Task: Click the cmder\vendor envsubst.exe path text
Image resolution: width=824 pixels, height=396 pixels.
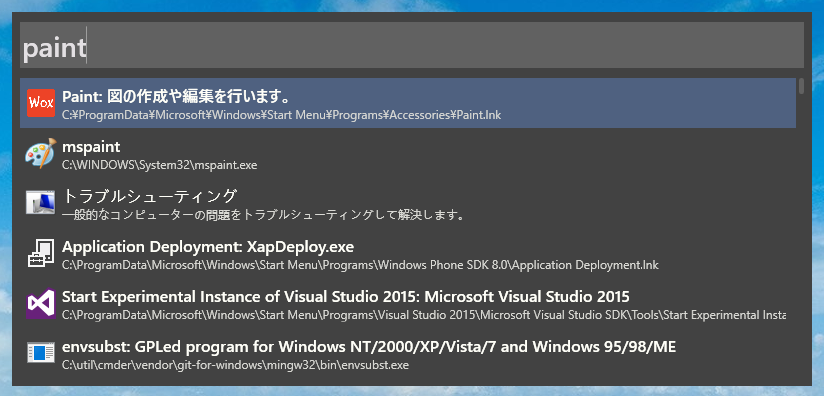Action: [235, 365]
